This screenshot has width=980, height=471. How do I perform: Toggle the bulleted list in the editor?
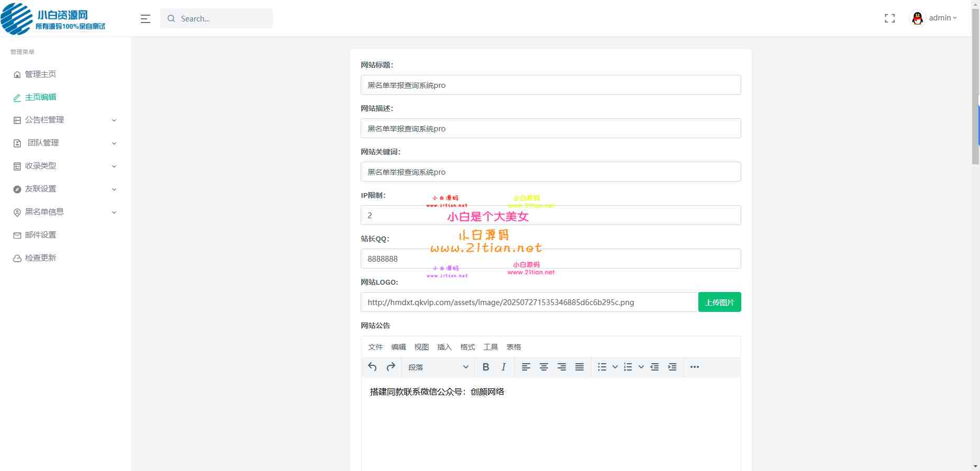[x=602, y=367]
